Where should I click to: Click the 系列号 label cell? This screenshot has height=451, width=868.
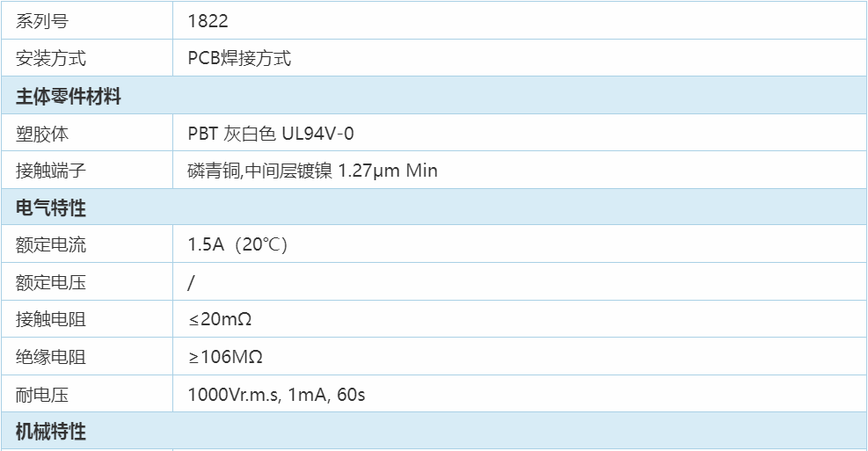pyautogui.click(x=87, y=20)
